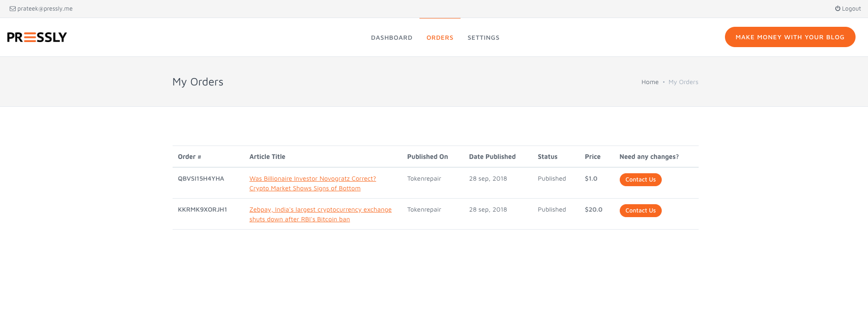This screenshot has width=868, height=322.
Task: Click Make Money With Your Blog button
Action: pyautogui.click(x=790, y=37)
